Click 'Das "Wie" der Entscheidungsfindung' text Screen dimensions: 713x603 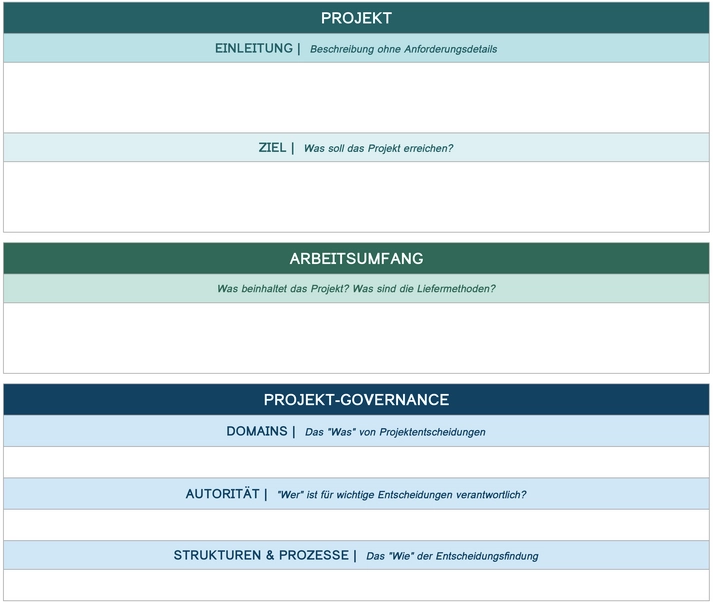click(452, 556)
